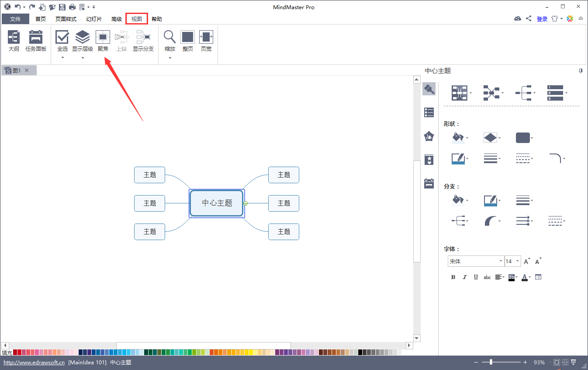
Task: Click the open file icon in title bar
Action: click(52, 7)
